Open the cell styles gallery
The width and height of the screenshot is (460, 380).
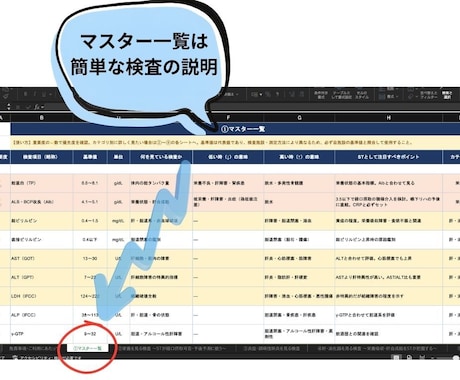click(362, 95)
